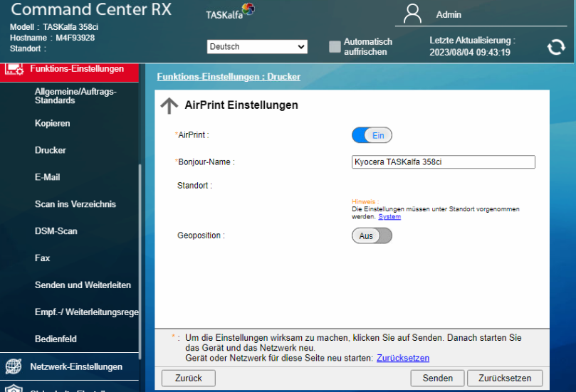The height and width of the screenshot is (392, 576).
Task: Expand the Netzwerk-Einstellungen menu section
Action: pos(76,367)
